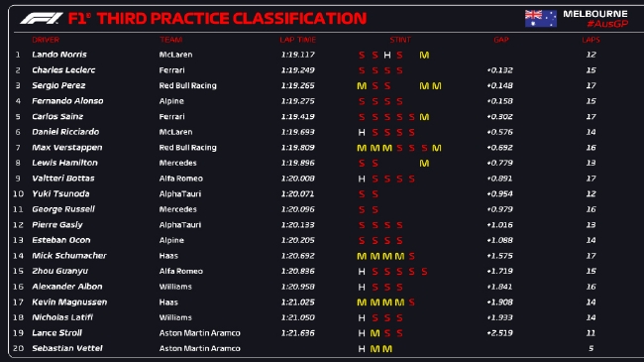Click the last medium tyre icon for Max Verstappen
Screen dimensions: 644x362
pyautogui.click(x=437, y=148)
